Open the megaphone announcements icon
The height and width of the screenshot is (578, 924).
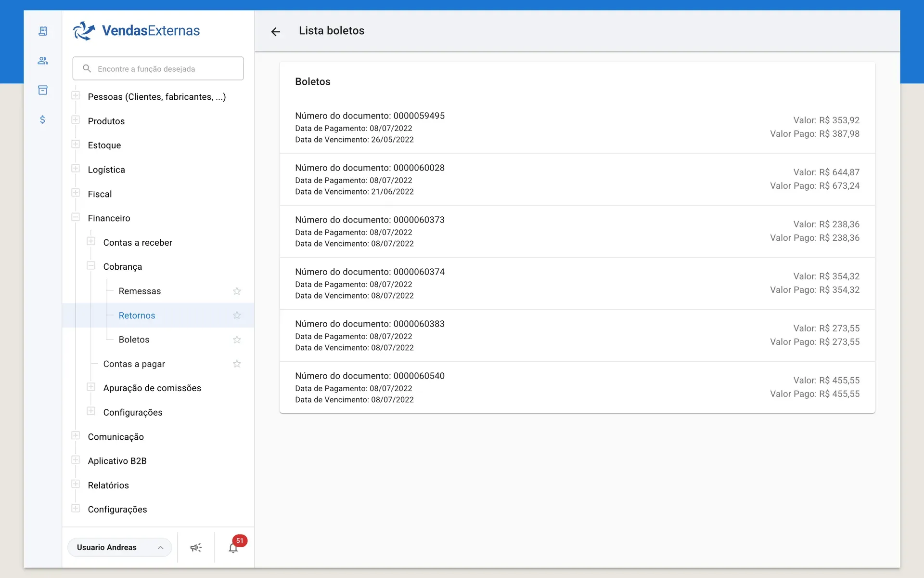tap(196, 548)
